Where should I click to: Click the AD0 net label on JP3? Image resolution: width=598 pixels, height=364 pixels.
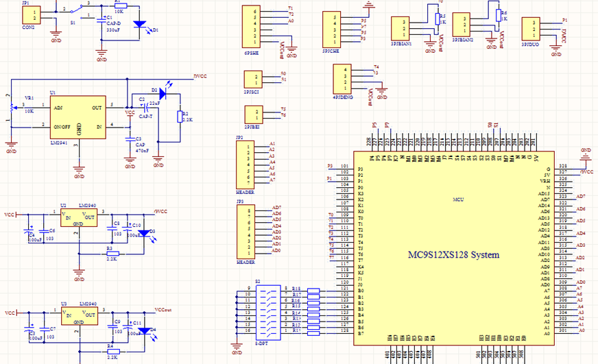click(276, 250)
